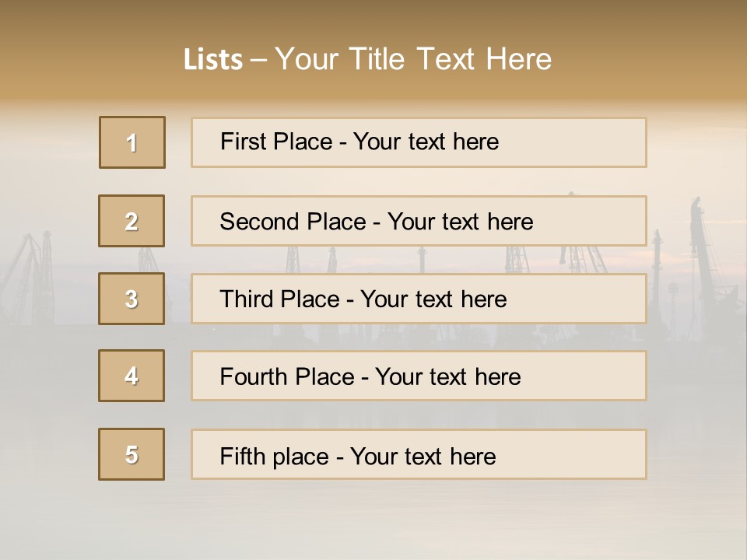747x560 pixels.
Task: Click the number 3 box
Action: click(132, 299)
